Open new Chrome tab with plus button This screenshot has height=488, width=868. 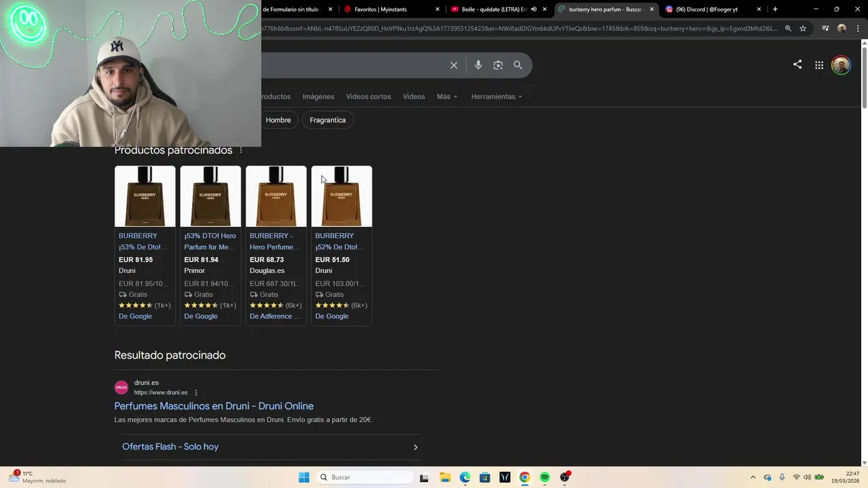click(x=775, y=9)
